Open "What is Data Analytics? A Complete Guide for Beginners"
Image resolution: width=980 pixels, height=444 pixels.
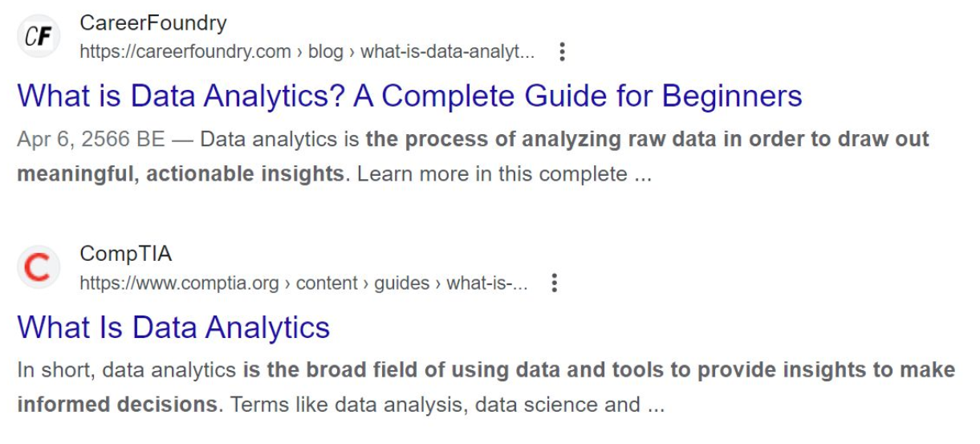409,96
